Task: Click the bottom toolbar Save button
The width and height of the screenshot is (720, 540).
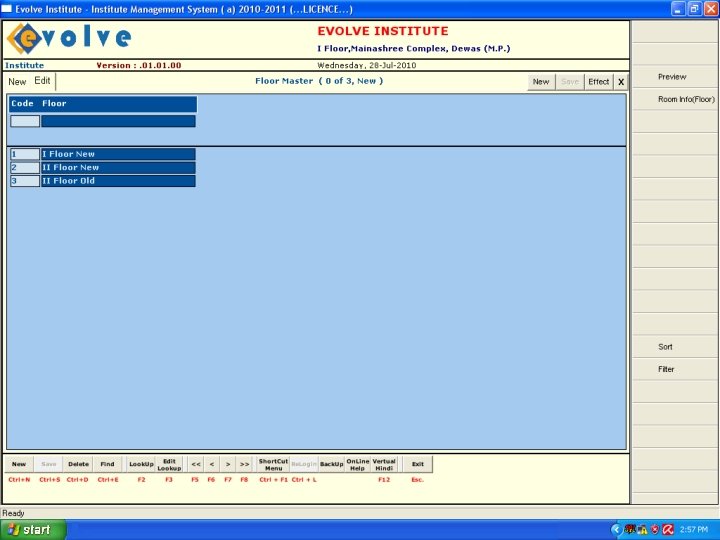Action: 48,464
